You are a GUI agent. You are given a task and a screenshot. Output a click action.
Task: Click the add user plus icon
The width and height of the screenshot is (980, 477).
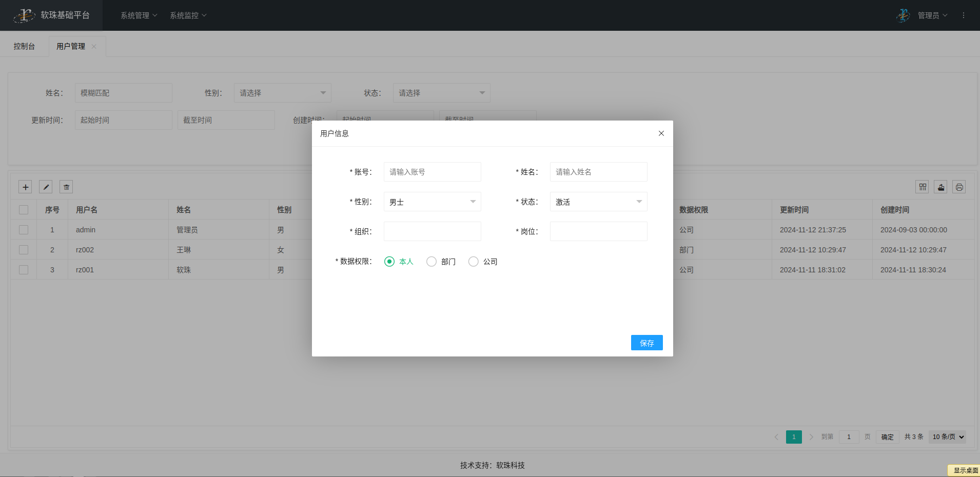point(25,187)
